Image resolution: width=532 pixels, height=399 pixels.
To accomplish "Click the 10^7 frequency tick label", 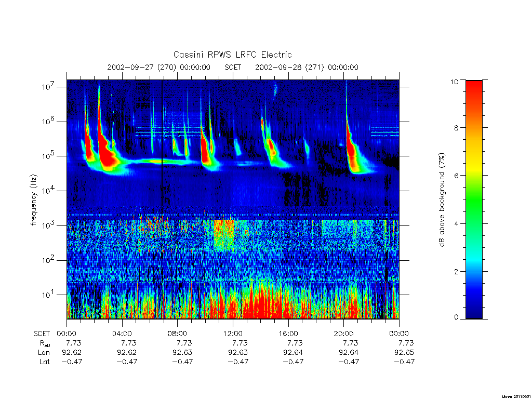I will coord(48,87).
